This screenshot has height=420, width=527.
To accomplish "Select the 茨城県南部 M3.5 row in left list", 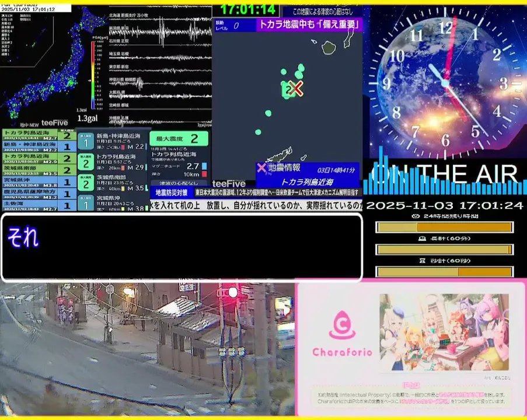I will pyautogui.click(x=39, y=170).
